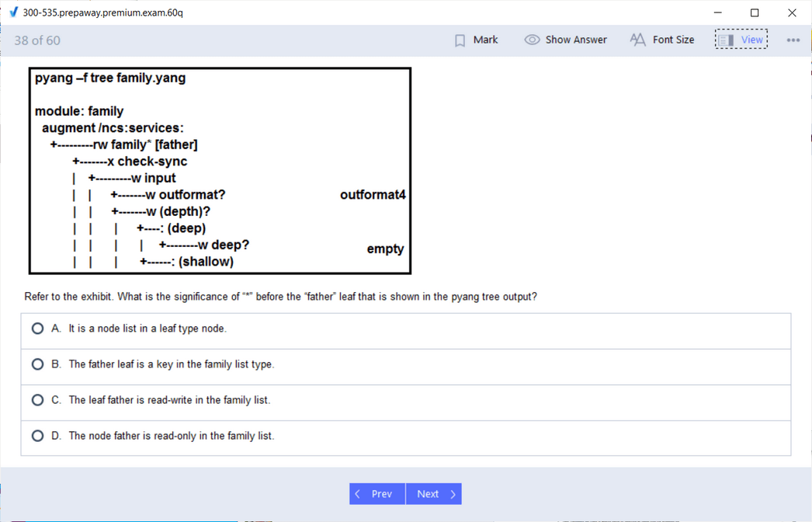Close the exam window
The width and height of the screenshot is (812, 522).
[x=792, y=12]
